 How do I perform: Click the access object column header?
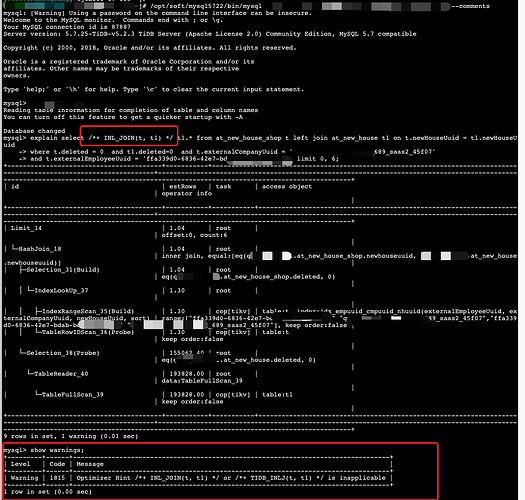287,187
